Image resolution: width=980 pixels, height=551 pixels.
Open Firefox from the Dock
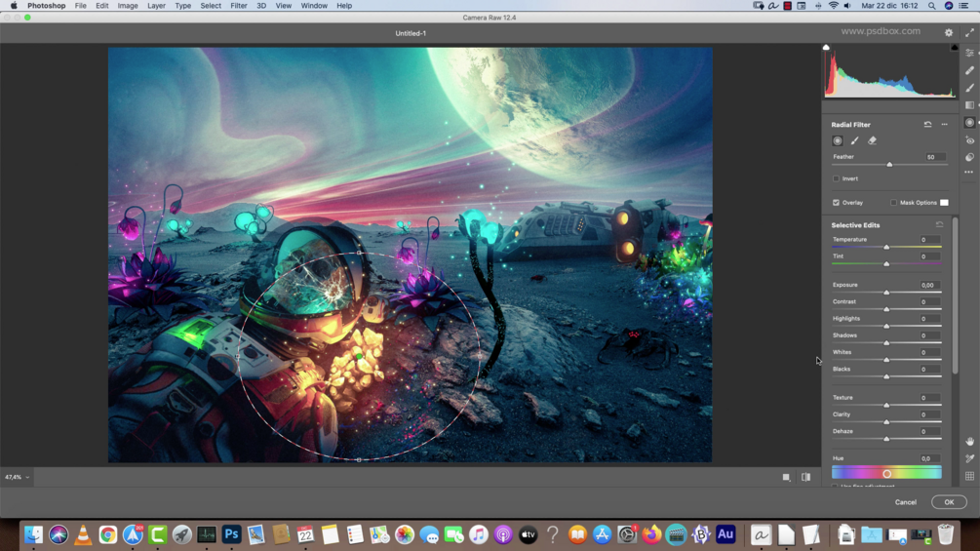coord(651,534)
